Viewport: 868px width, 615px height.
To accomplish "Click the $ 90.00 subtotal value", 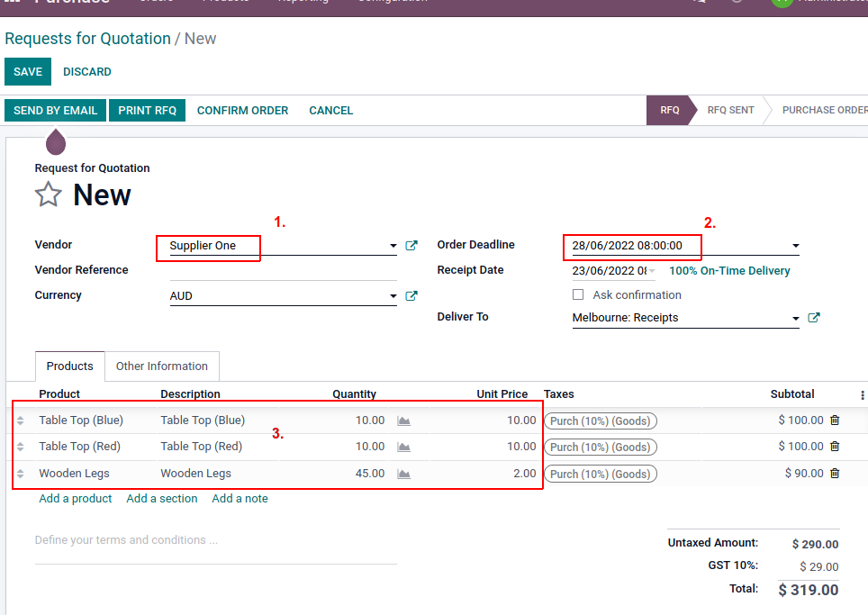I will (804, 474).
